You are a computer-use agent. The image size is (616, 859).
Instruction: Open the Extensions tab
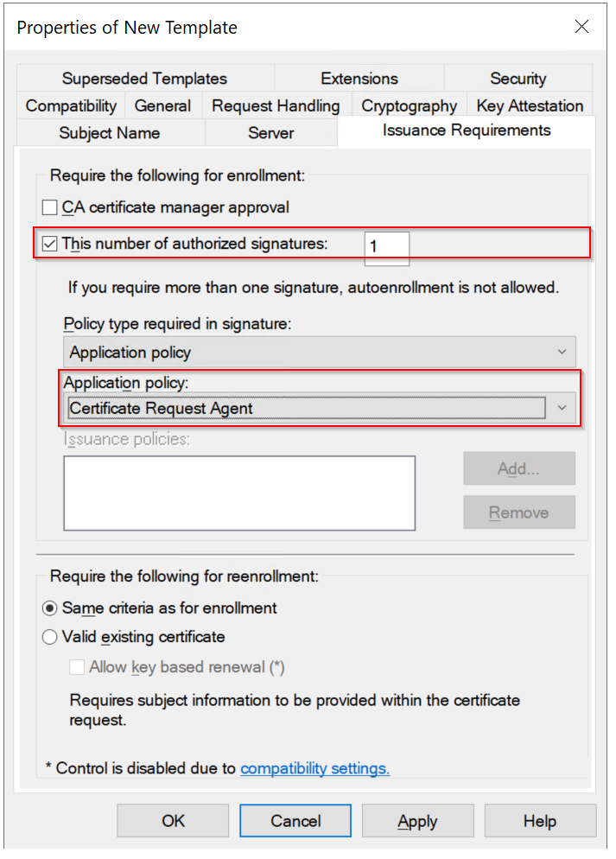(359, 79)
